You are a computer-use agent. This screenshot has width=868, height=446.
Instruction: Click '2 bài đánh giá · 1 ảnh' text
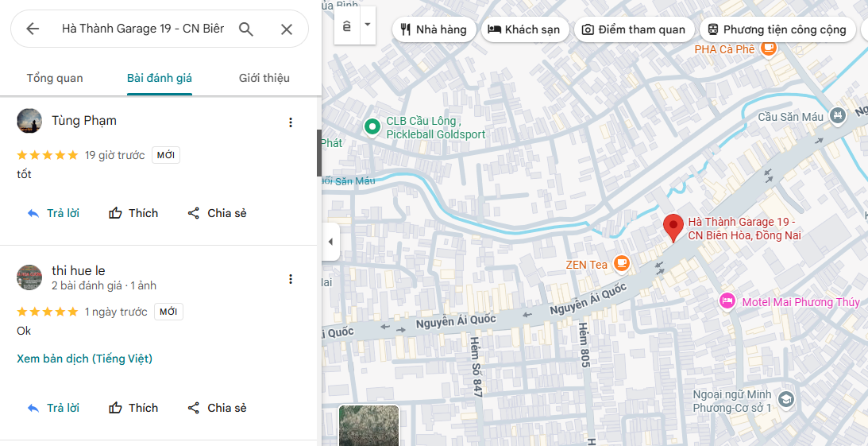click(x=104, y=286)
